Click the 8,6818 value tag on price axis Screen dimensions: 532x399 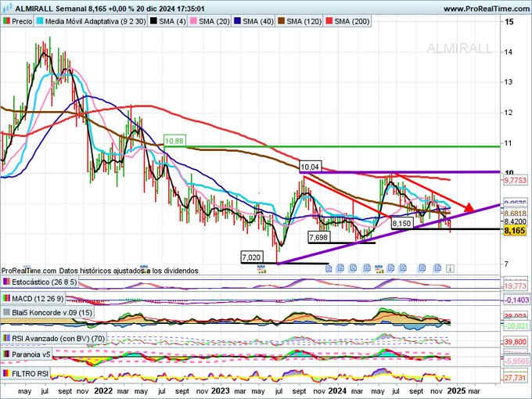point(516,213)
